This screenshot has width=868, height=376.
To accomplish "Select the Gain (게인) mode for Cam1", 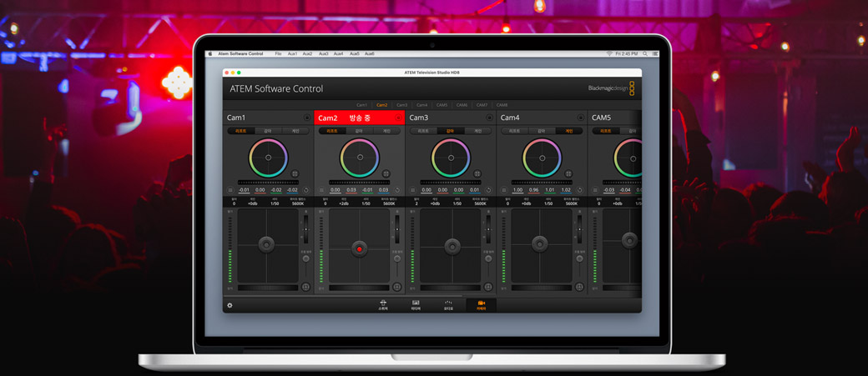I will [295, 131].
